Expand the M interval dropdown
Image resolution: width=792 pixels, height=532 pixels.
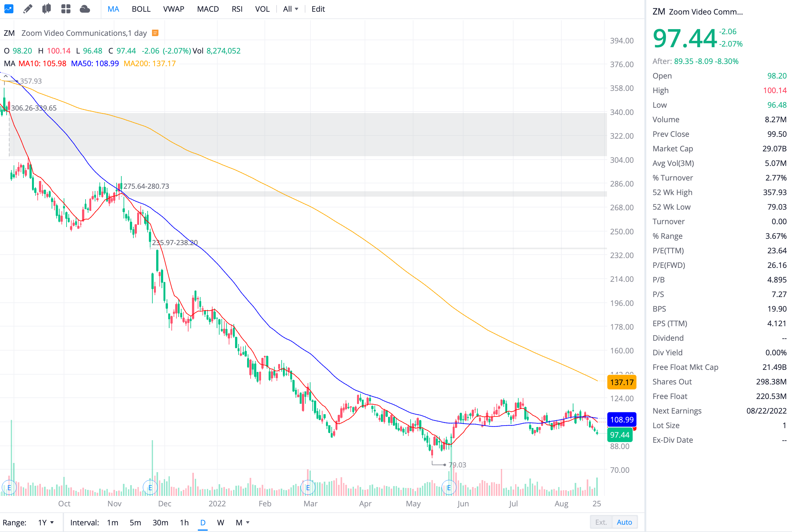243,522
